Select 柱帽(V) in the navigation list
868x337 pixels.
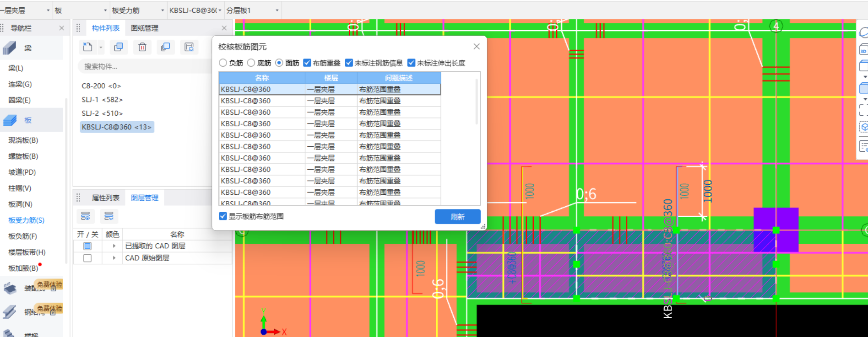tap(20, 188)
